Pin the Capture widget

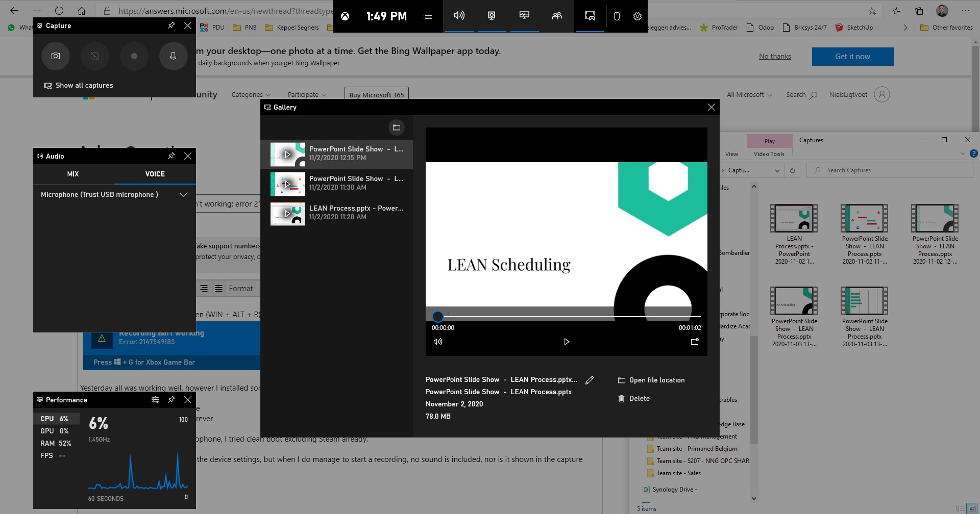(x=171, y=25)
